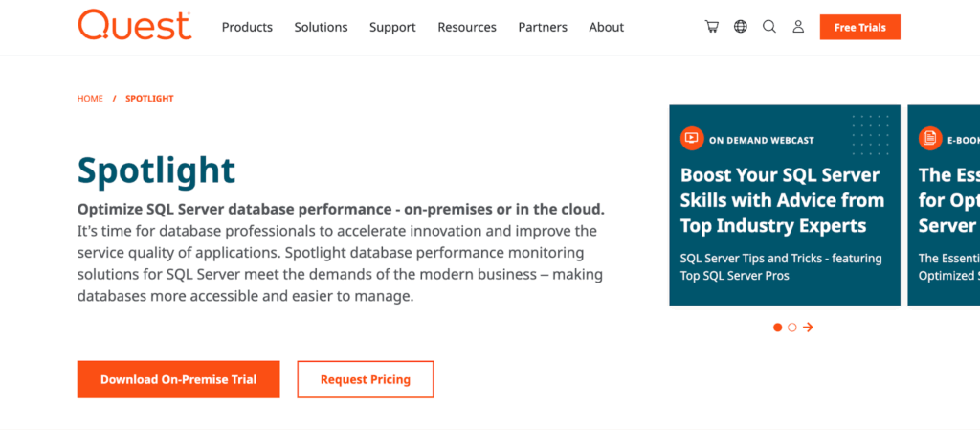Open the About menu item

[607, 27]
